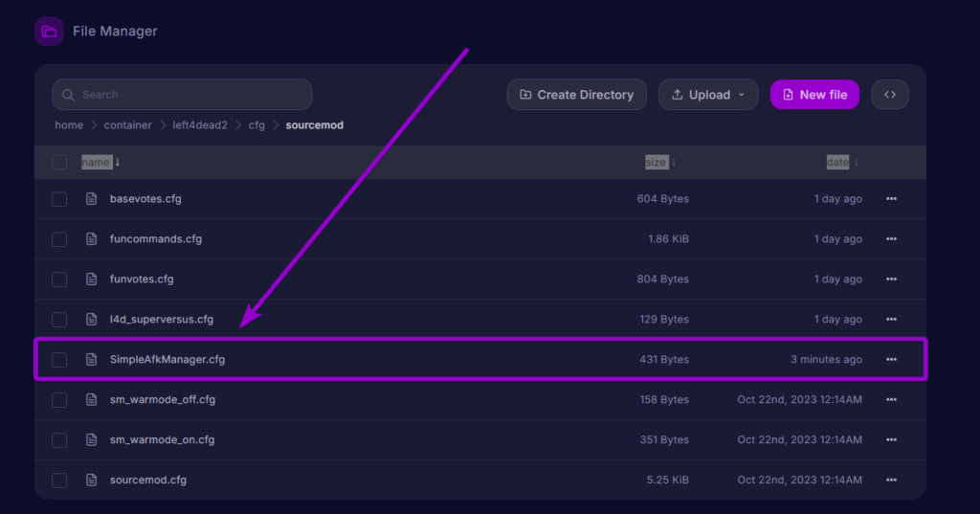Go to left4dead2 in the breadcrumb

(x=200, y=125)
